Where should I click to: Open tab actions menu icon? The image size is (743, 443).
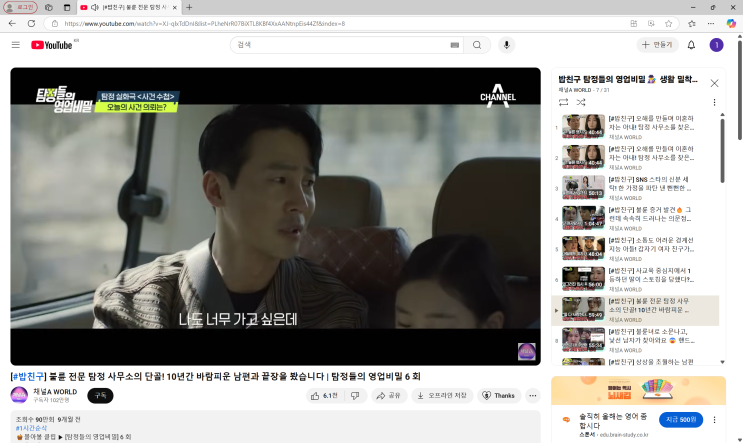[67, 7]
